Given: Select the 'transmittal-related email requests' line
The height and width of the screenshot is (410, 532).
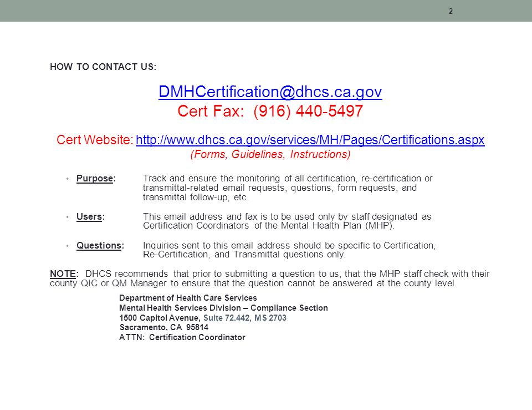Looking at the screenshot, I should [x=280, y=188].
